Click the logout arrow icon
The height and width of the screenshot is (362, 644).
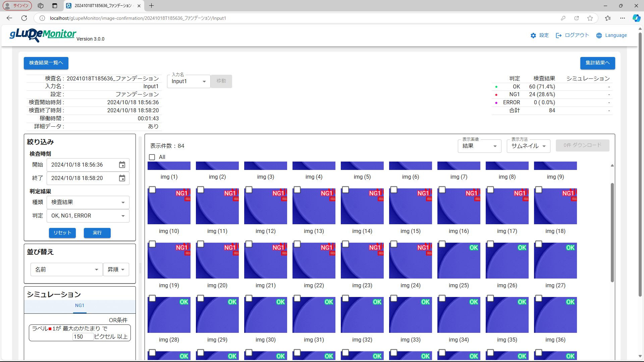558,36
